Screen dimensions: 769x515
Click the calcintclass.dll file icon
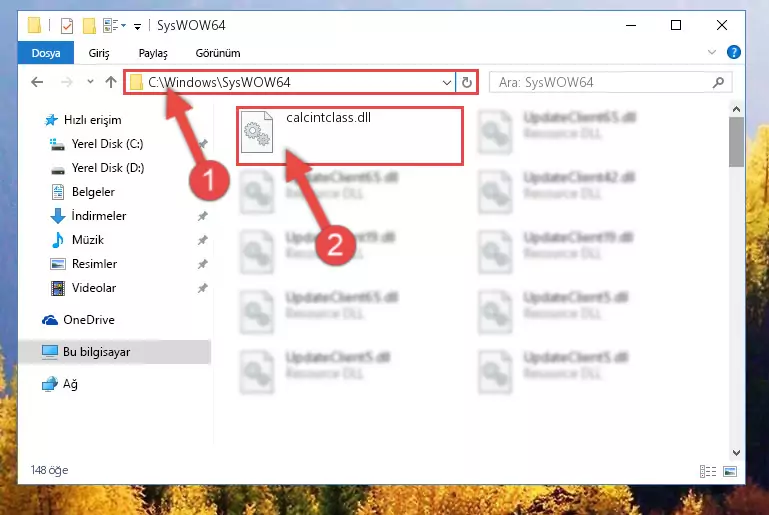257,131
